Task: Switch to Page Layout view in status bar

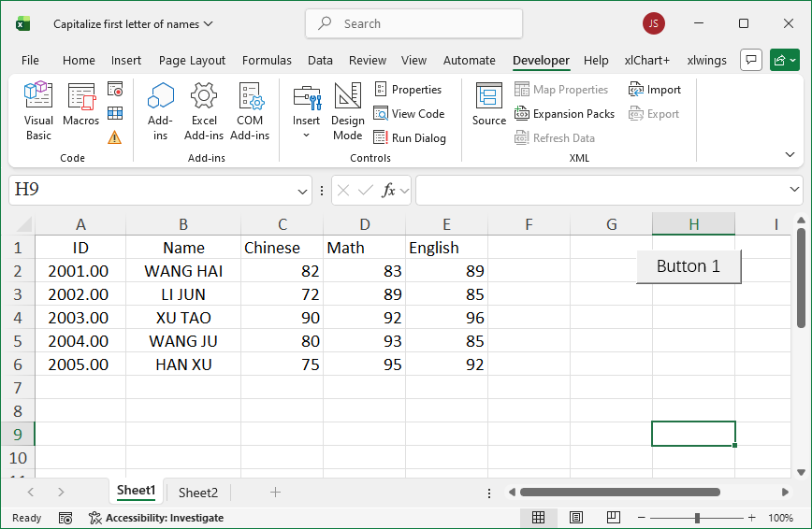Action: pyautogui.click(x=576, y=518)
